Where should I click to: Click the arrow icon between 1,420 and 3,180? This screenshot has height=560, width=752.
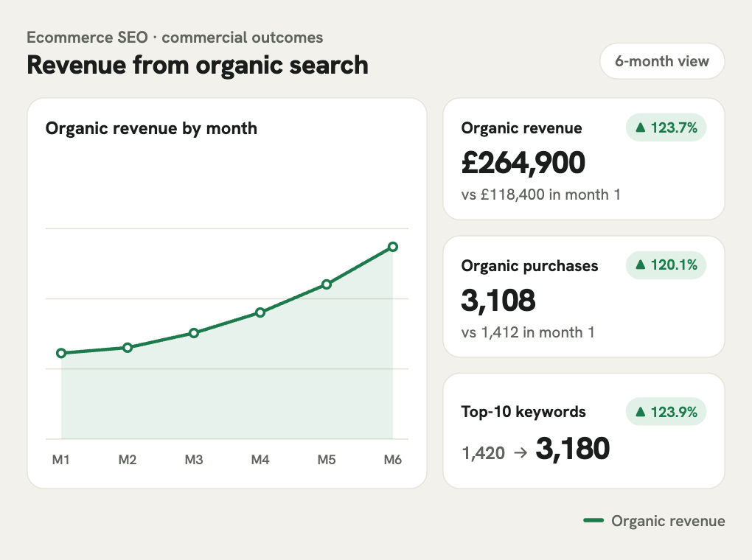click(x=521, y=452)
